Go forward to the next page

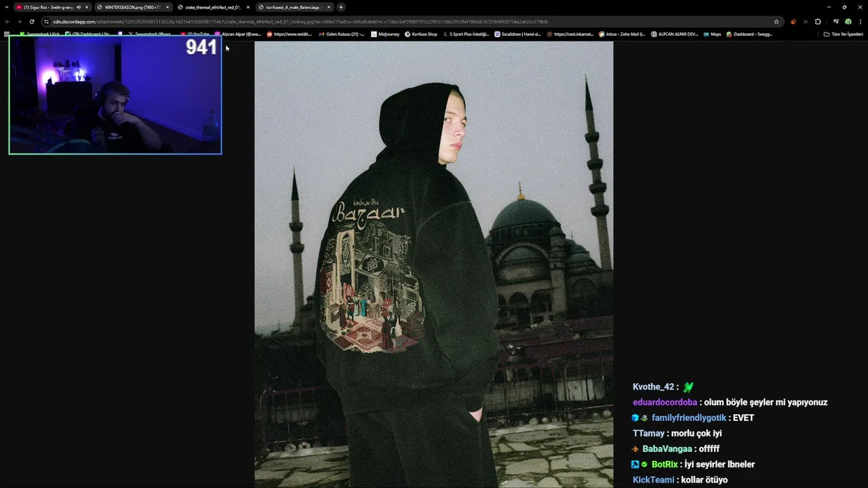pyautogui.click(x=19, y=22)
